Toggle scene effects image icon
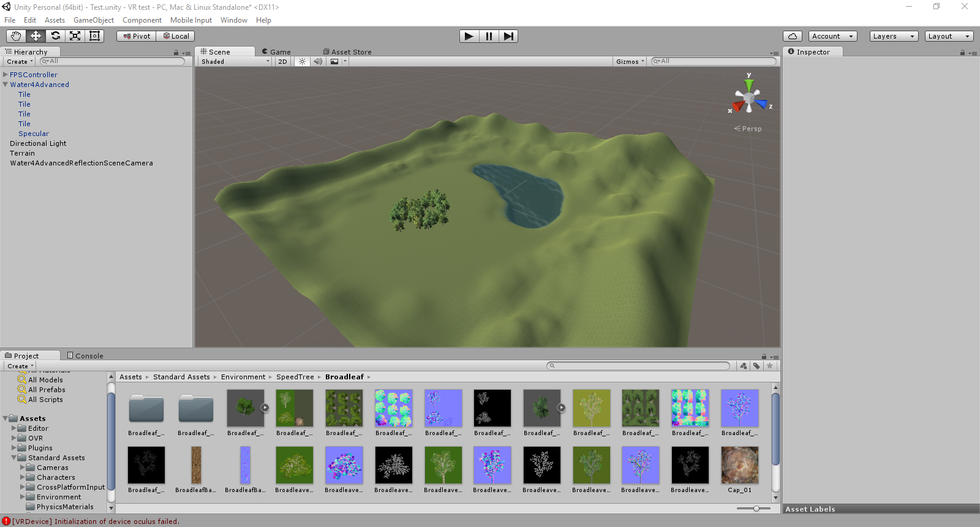The height and width of the screenshot is (527, 980). 334,61
